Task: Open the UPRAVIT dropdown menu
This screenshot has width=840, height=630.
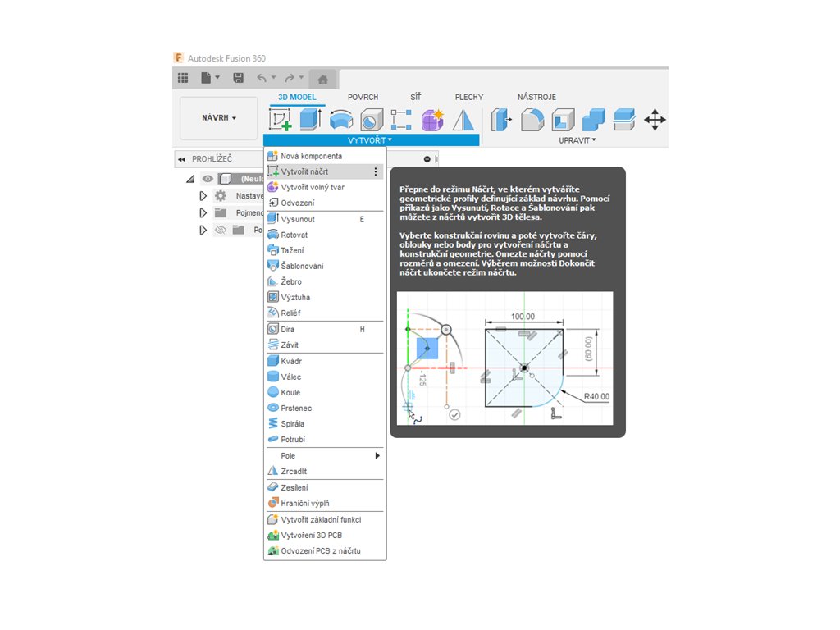Action: [577, 140]
